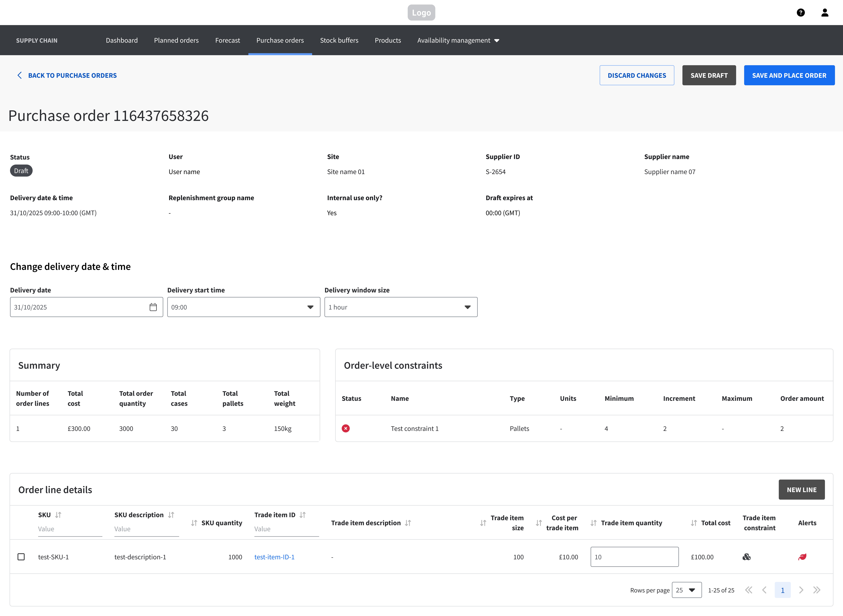Add a New Line to the order

(802, 490)
